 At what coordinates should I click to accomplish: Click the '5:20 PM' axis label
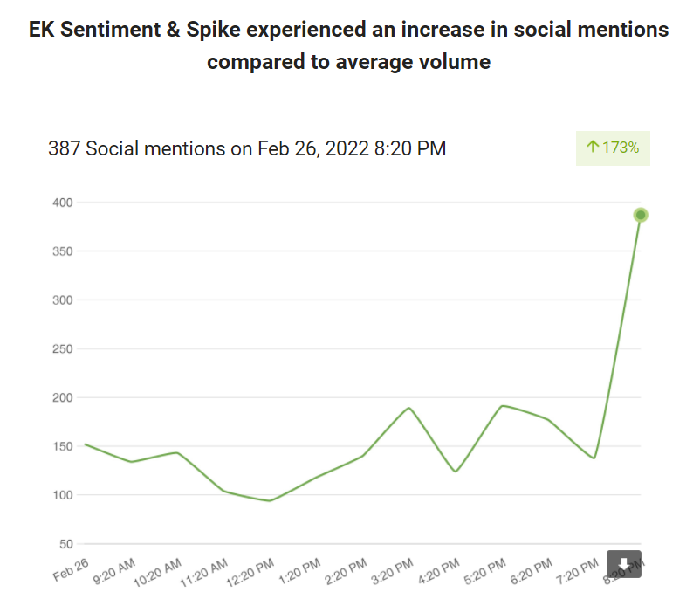[485, 570]
